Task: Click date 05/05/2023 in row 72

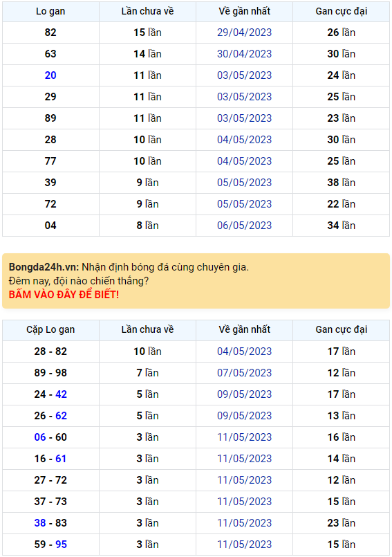Action: coord(244,204)
